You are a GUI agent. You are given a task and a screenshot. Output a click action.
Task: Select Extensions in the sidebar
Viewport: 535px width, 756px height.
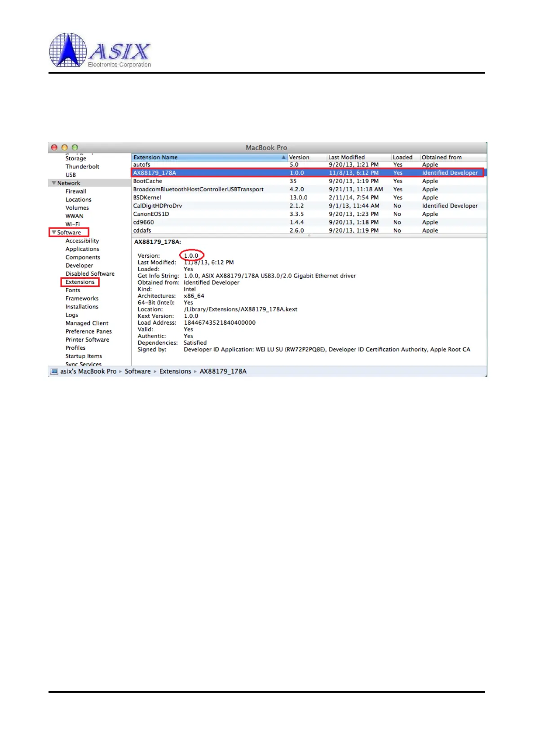(80, 282)
